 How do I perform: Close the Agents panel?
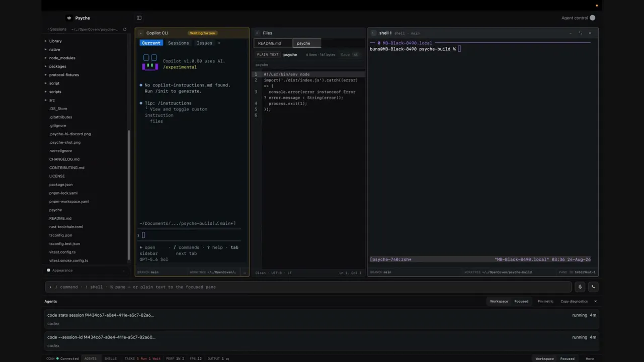pos(595,301)
